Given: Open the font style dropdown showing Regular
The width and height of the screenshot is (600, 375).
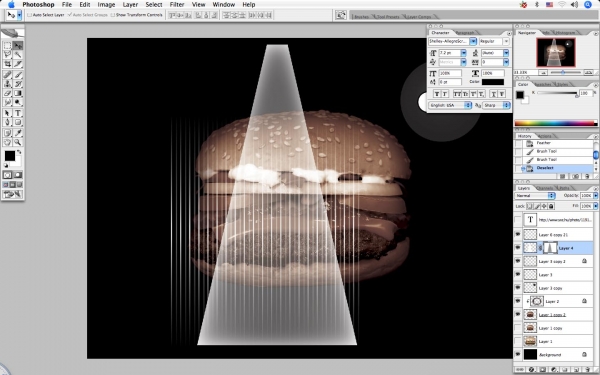Looking at the screenshot, I should [x=506, y=41].
